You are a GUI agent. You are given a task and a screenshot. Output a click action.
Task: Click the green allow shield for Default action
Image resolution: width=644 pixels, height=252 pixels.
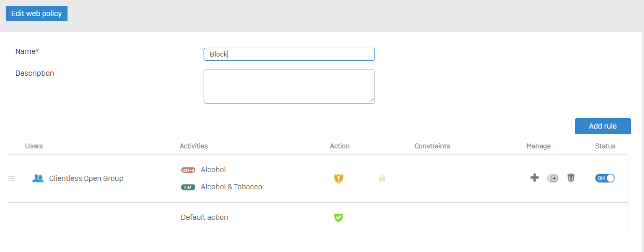point(339,218)
